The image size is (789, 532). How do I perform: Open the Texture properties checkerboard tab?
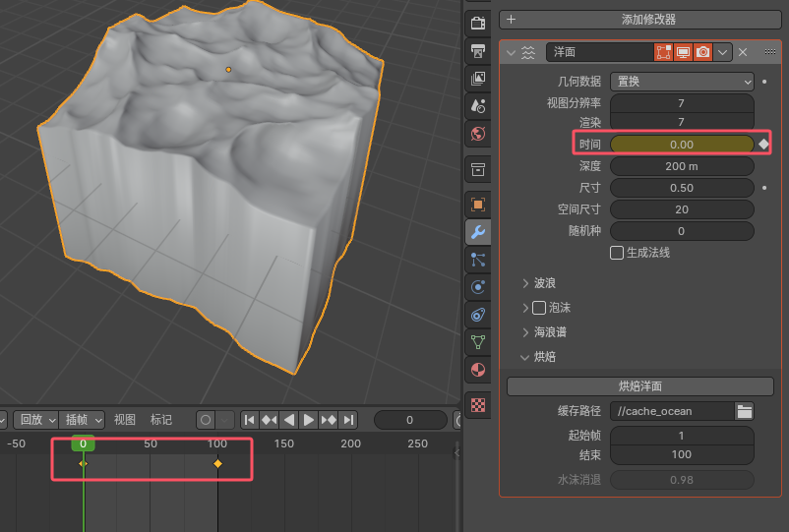click(x=477, y=404)
